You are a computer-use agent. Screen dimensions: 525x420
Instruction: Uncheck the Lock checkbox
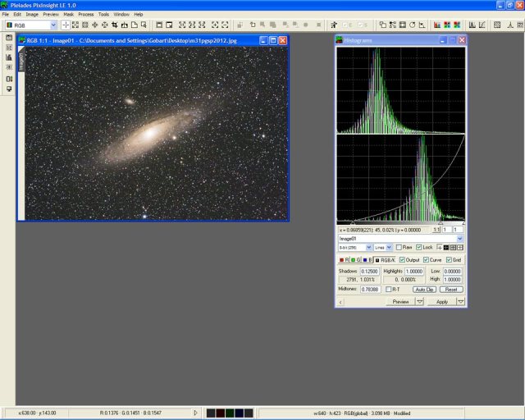[x=419, y=247]
